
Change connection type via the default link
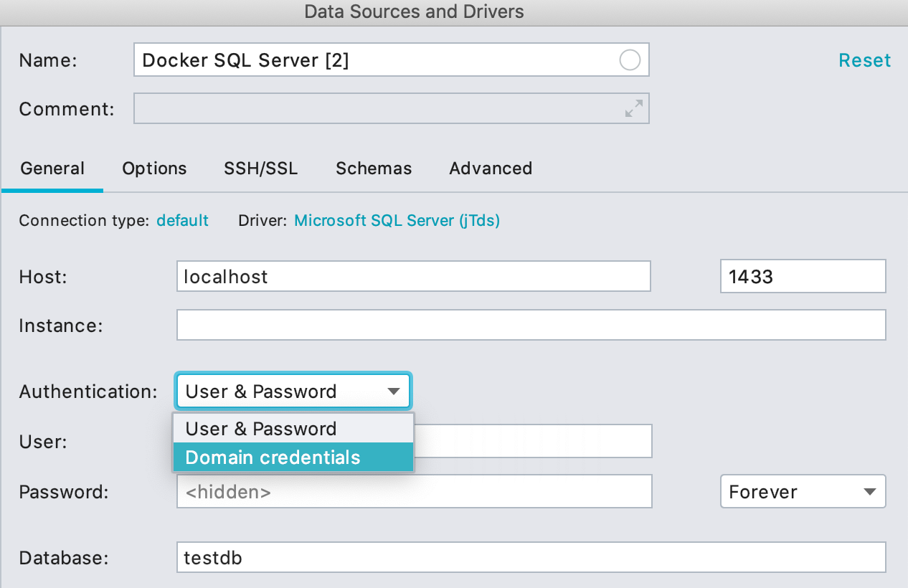pos(182,220)
